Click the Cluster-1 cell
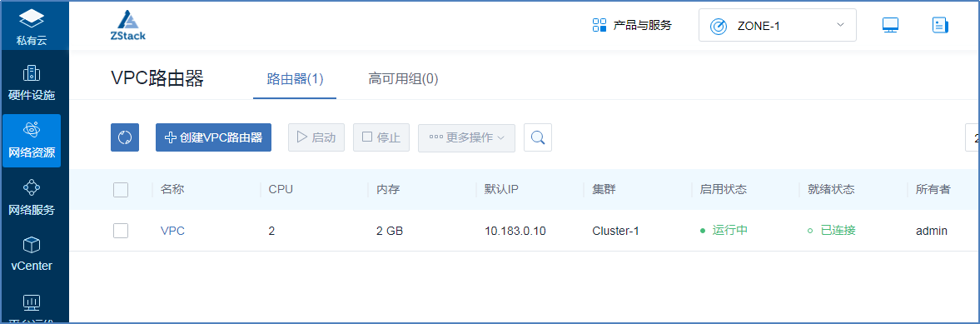The height and width of the screenshot is (324, 980). tap(615, 231)
